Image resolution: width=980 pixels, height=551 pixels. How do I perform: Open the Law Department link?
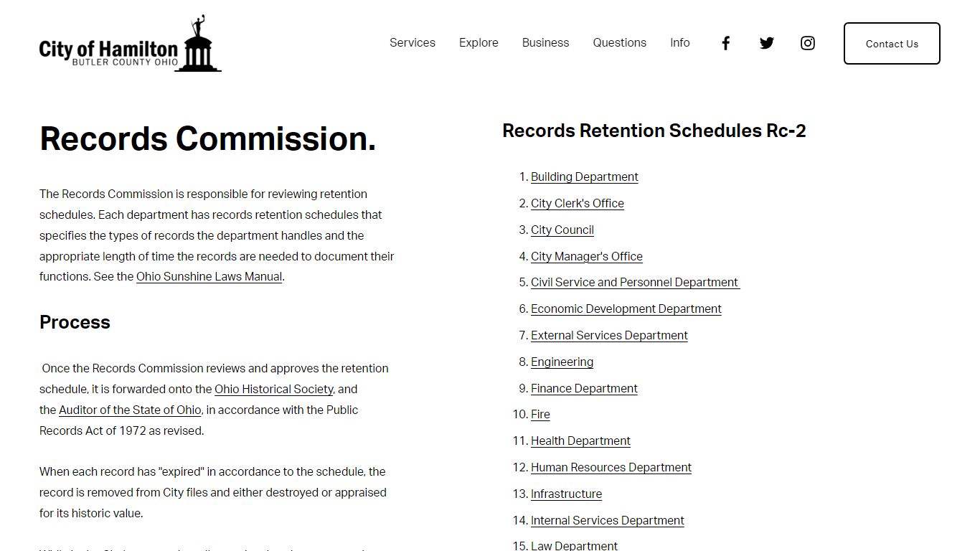coord(574,545)
